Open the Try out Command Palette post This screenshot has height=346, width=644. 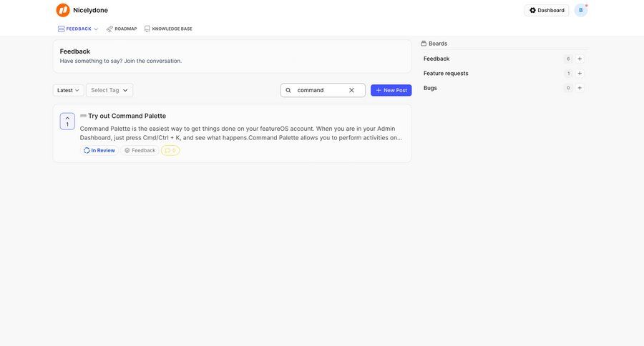(x=127, y=116)
